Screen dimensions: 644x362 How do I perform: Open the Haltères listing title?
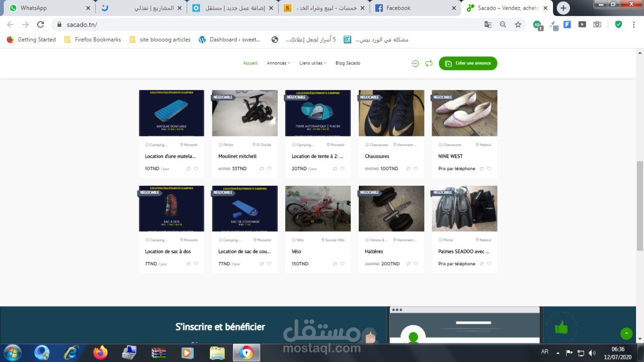point(374,251)
